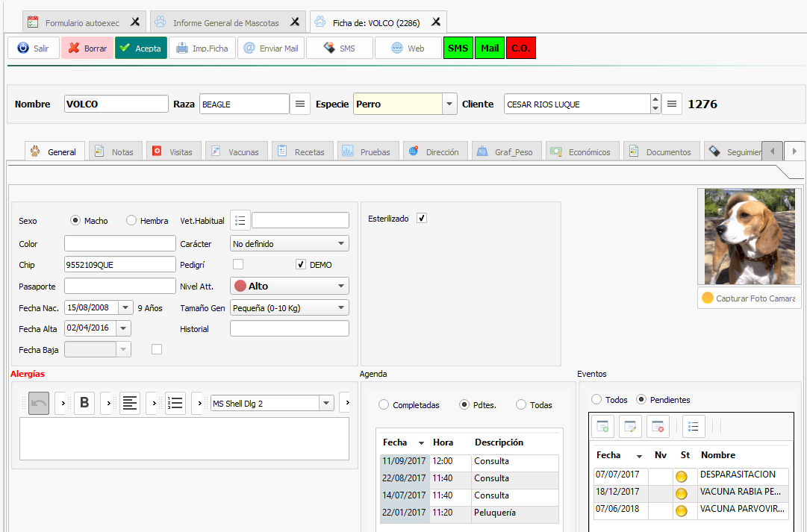Edit the selected event in Eventos
807x532 pixels.
click(x=631, y=427)
